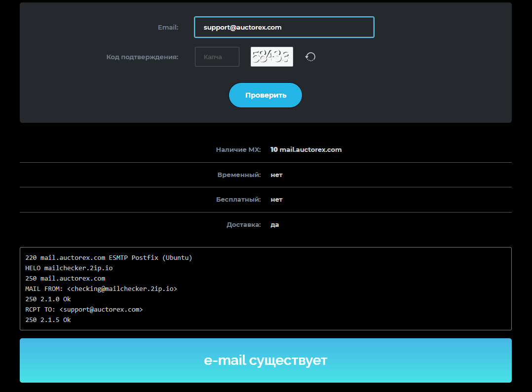Click the 'Наличие MX:' label
Screen dimensions: 532x392
[x=238, y=149]
